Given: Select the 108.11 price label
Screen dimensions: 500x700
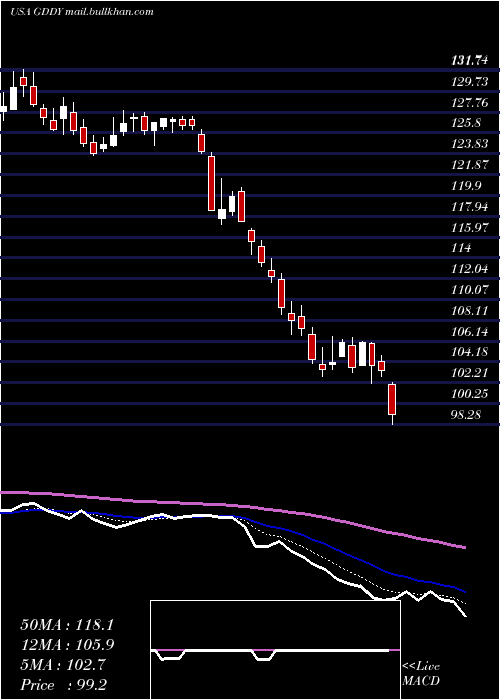Looking at the screenshot, I should point(469,310).
